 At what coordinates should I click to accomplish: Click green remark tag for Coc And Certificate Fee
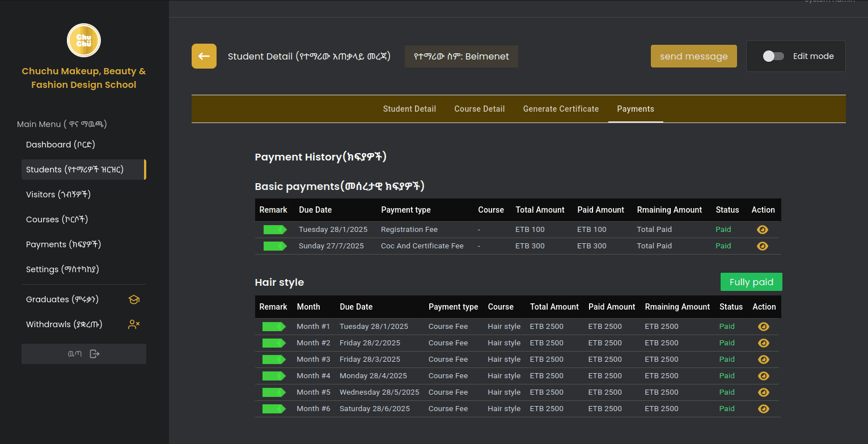[275, 246]
